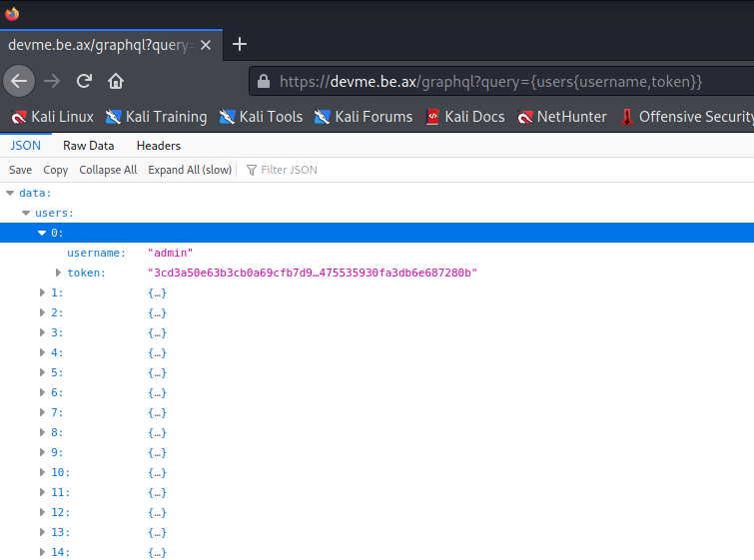The width and height of the screenshot is (754, 560).
Task: Expand user entry 4
Action: click(42, 352)
